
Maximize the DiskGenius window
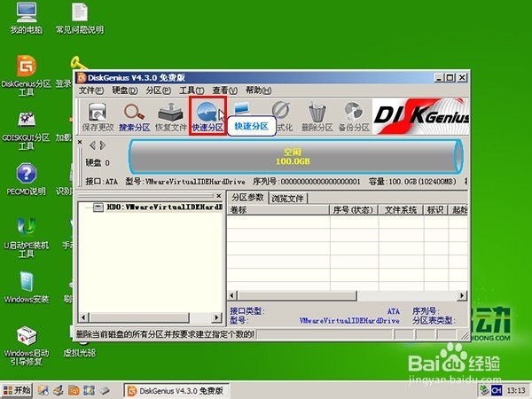point(450,78)
